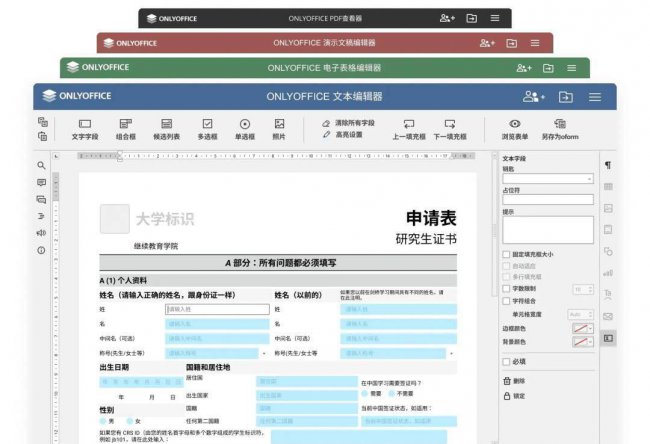
Task: Open the background color (背景颜色) picker
Action: point(583,342)
